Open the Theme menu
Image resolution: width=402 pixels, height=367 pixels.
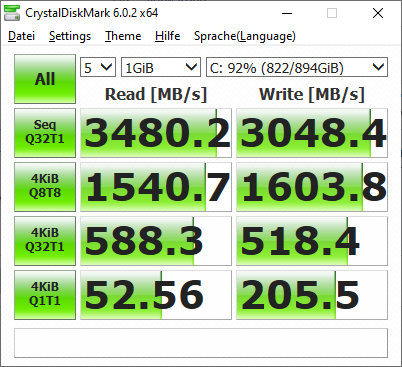pos(123,36)
